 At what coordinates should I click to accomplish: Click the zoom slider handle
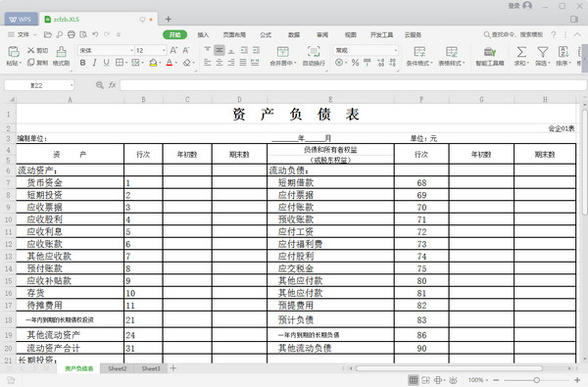536,380
